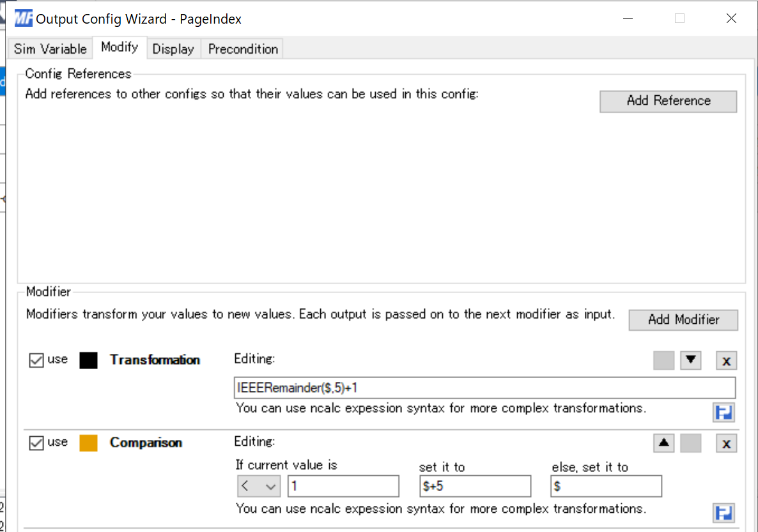The height and width of the screenshot is (532, 758).
Task: Minimize the Output Config Wizard window
Action: click(x=628, y=19)
